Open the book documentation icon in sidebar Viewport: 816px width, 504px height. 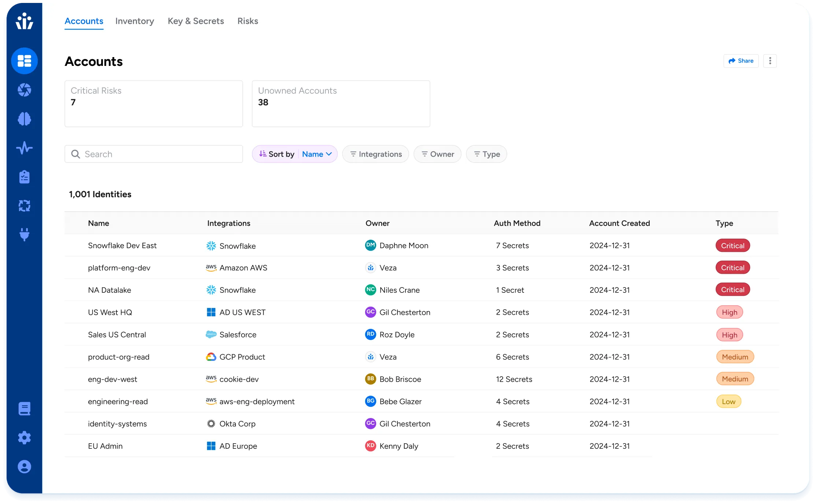[24, 408]
